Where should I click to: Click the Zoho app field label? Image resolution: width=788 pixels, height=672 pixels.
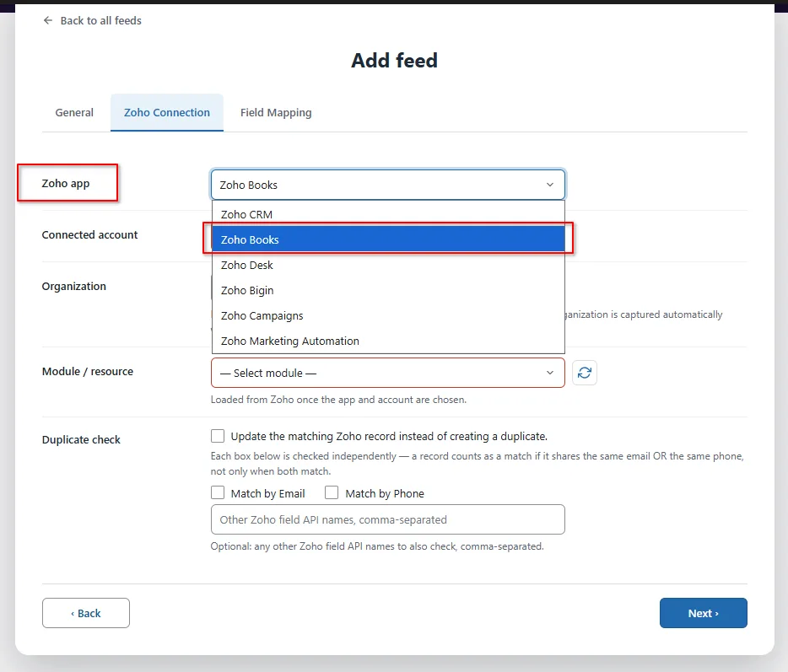coord(66,183)
